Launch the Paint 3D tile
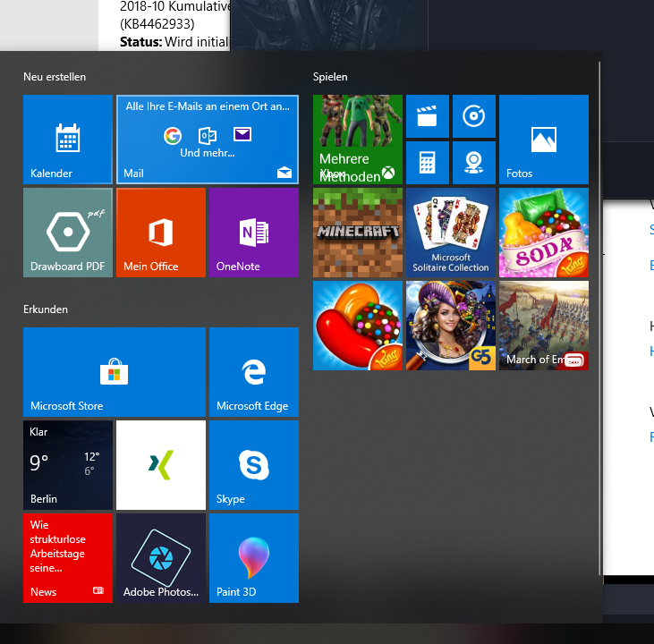 pos(254,558)
